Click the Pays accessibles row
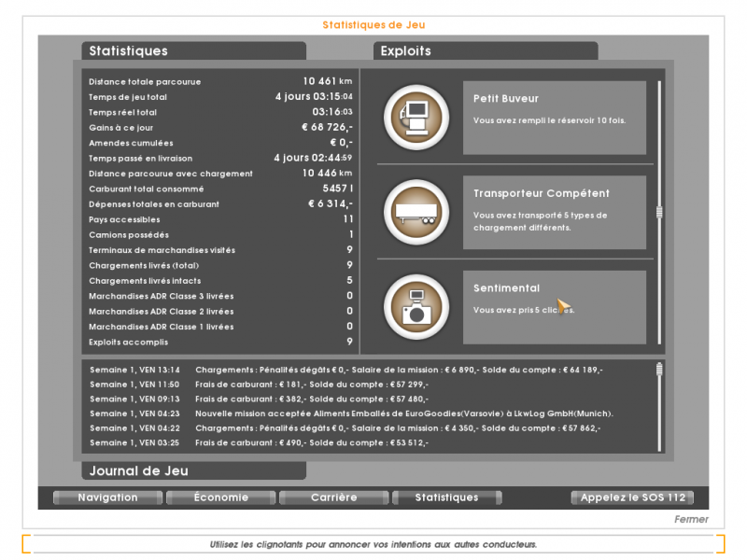This screenshot has height=560, width=747. pyautogui.click(x=220, y=219)
